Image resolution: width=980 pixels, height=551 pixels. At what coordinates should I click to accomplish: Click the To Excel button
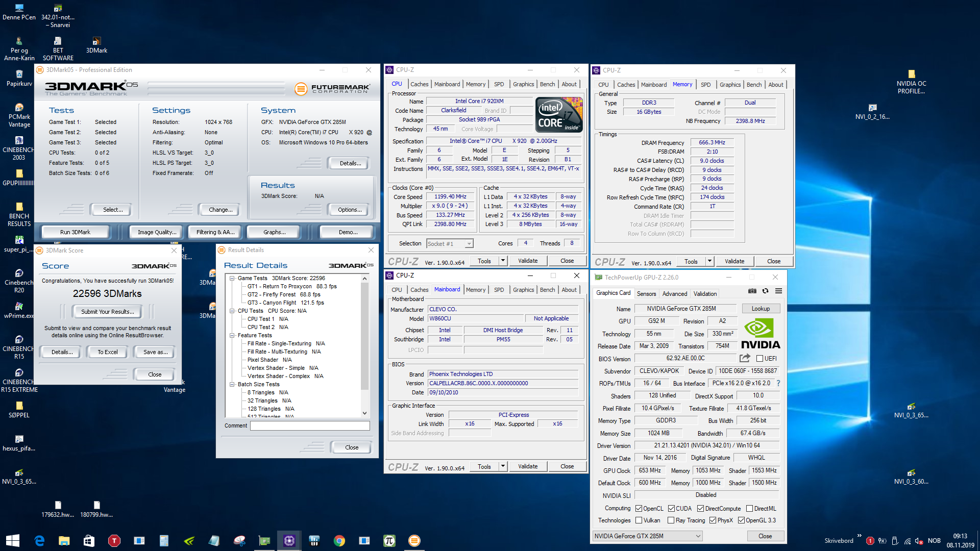coord(108,352)
